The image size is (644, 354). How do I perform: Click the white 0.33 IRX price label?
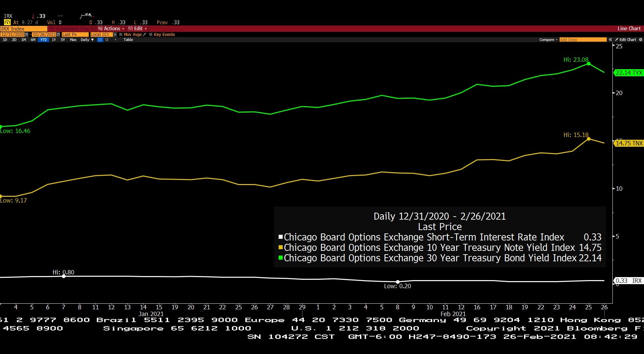tap(629, 281)
